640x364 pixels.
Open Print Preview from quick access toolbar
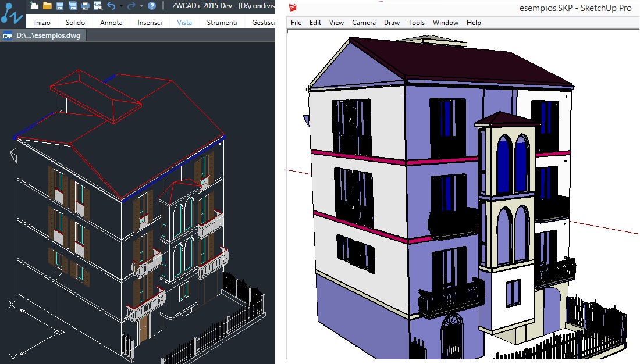coord(97,6)
